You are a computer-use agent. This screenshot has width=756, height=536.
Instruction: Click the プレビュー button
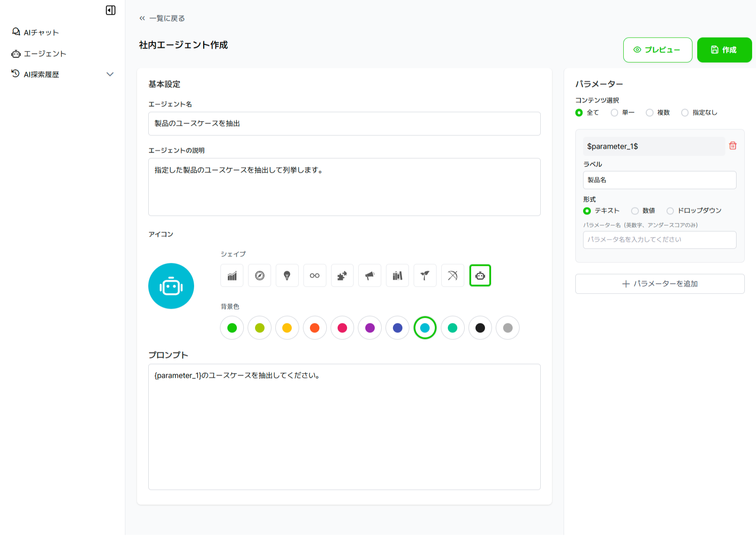click(657, 50)
